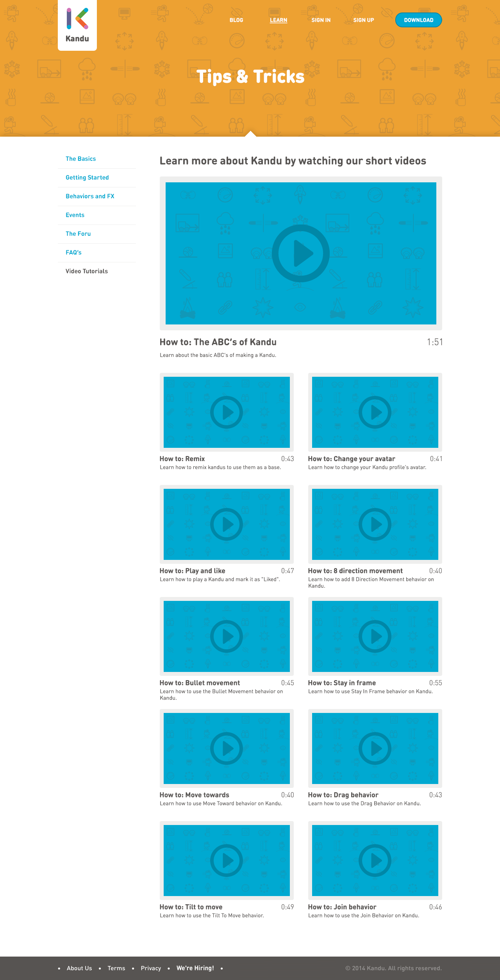This screenshot has width=500, height=980.
Task: Play the Drag behavior video
Action: [x=375, y=748]
